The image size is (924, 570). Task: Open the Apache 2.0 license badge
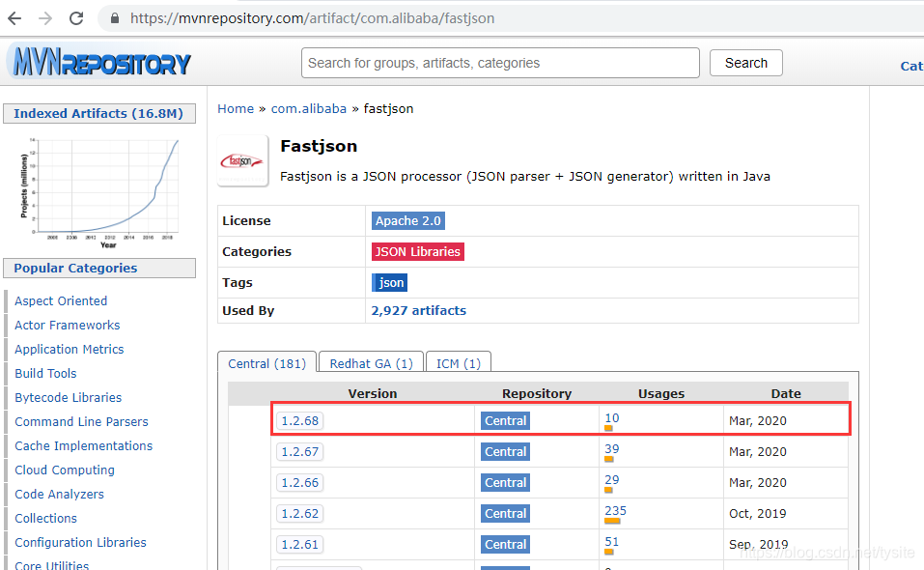(x=407, y=220)
